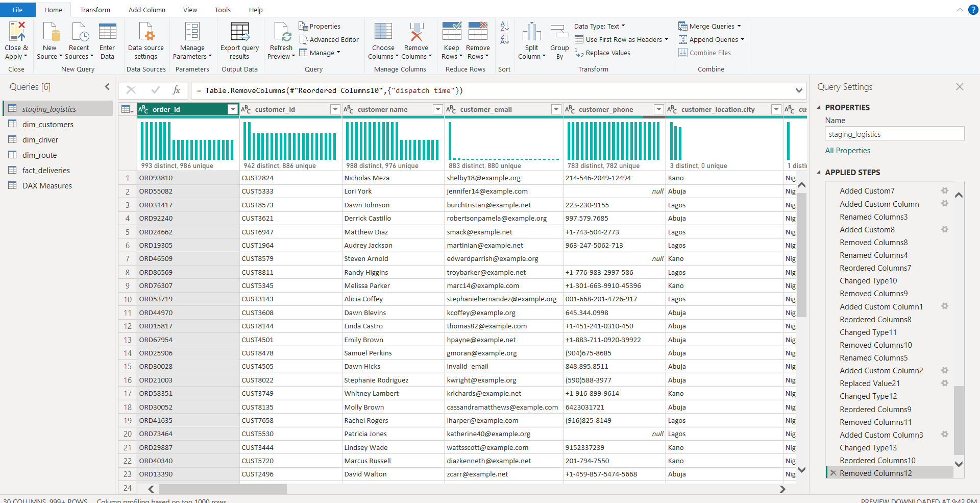The width and height of the screenshot is (980, 503).
Task: Open the Advanced Editor
Action: tap(329, 39)
